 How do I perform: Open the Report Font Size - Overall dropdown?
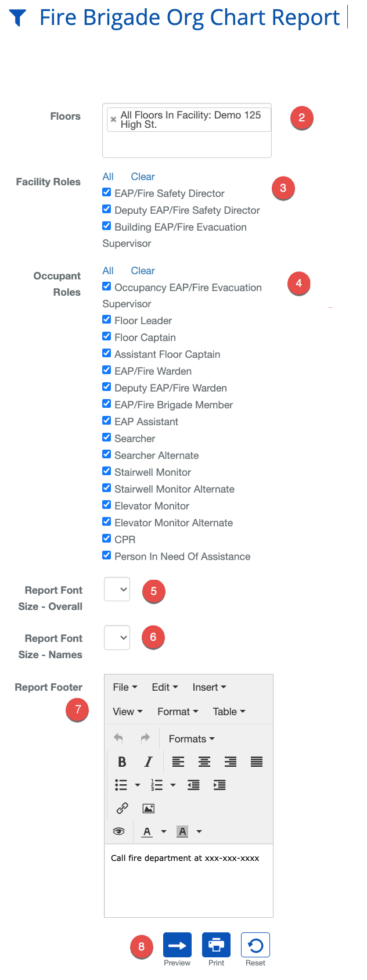click(x=117, y=588)
